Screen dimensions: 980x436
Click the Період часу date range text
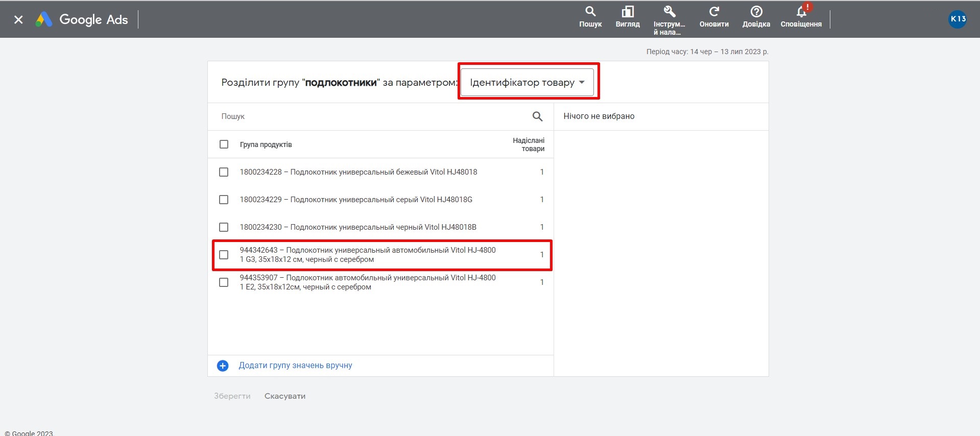(707, 52)
